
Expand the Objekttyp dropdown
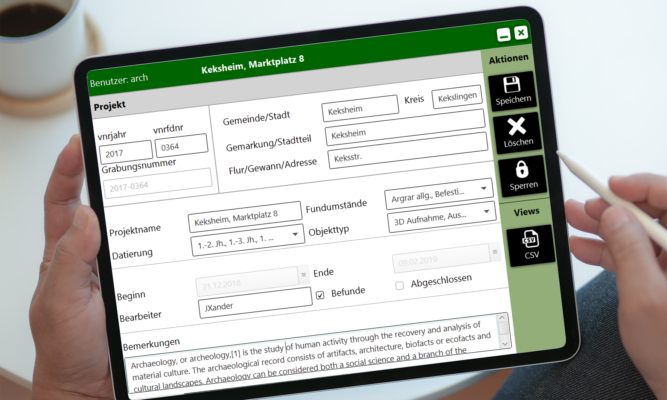[487, 211]
